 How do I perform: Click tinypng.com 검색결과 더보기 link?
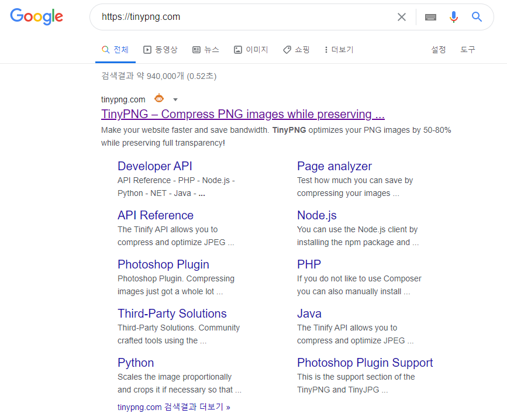pos(174,407)
